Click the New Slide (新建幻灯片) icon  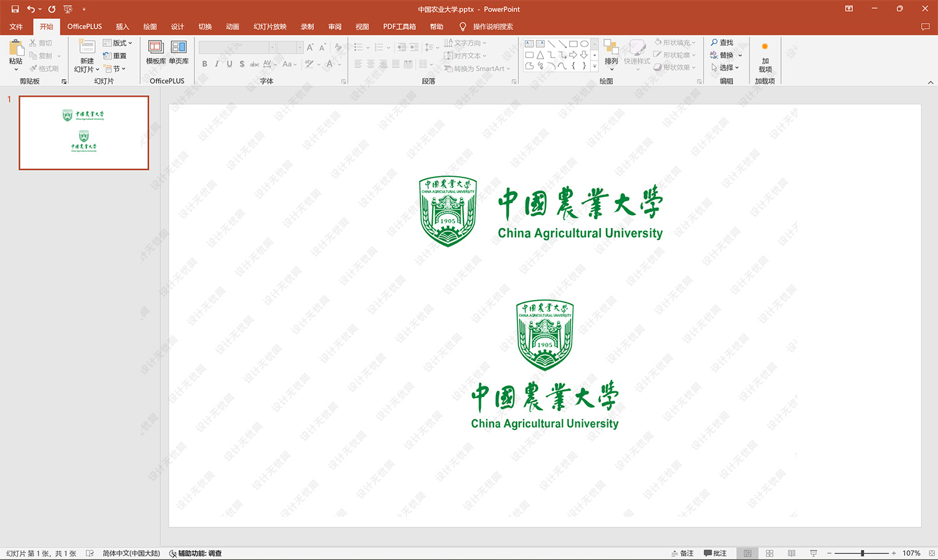click(87, 47)
